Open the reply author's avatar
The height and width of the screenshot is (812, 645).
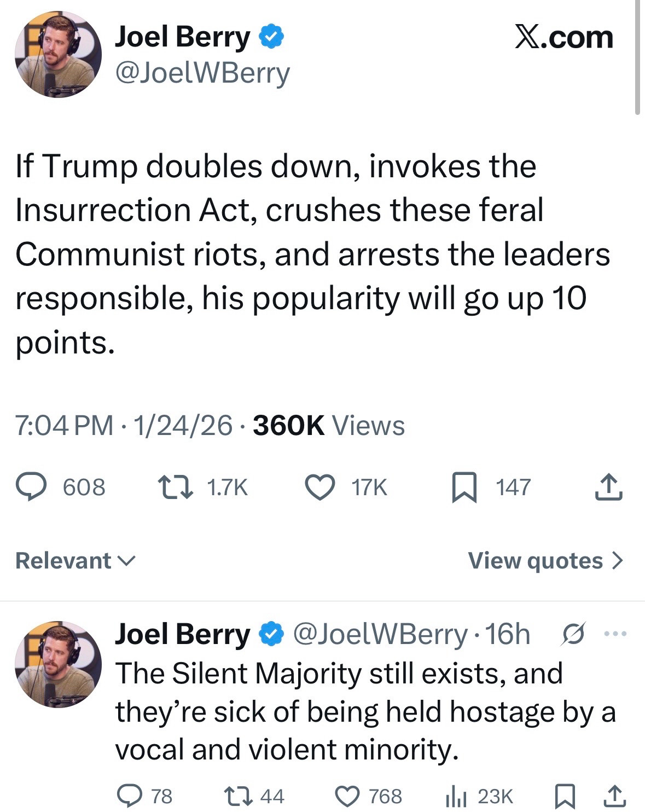click(x=58, y=664)
